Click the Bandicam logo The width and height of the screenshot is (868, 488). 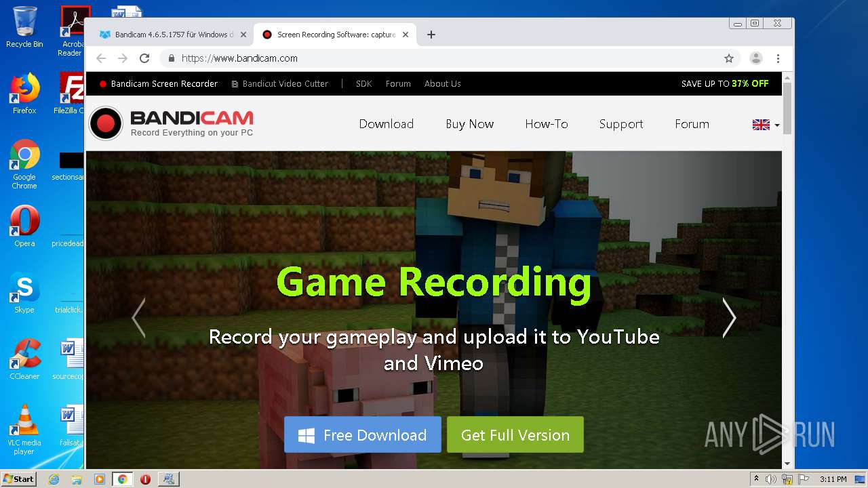(x=172, y=123)
